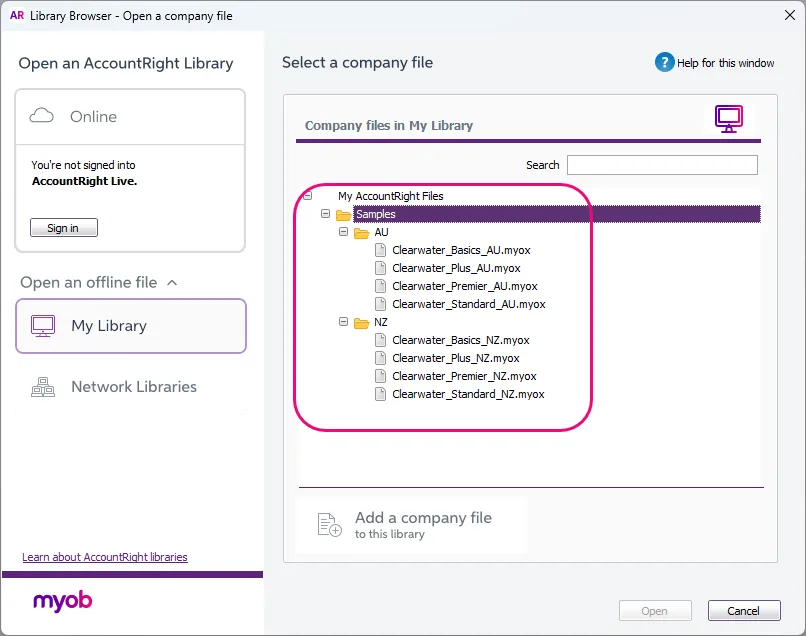
Task: Click the Add a company file document icon
Action: click(x=329, y=525)
